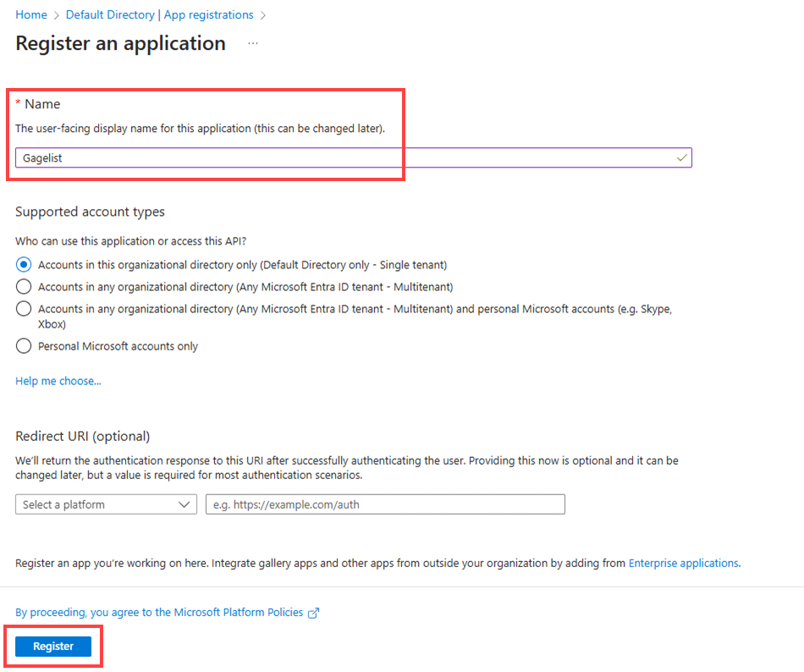Open the ellipsis more options menu
This screenshot has height=672, width=804.
[x=253, y=43]
